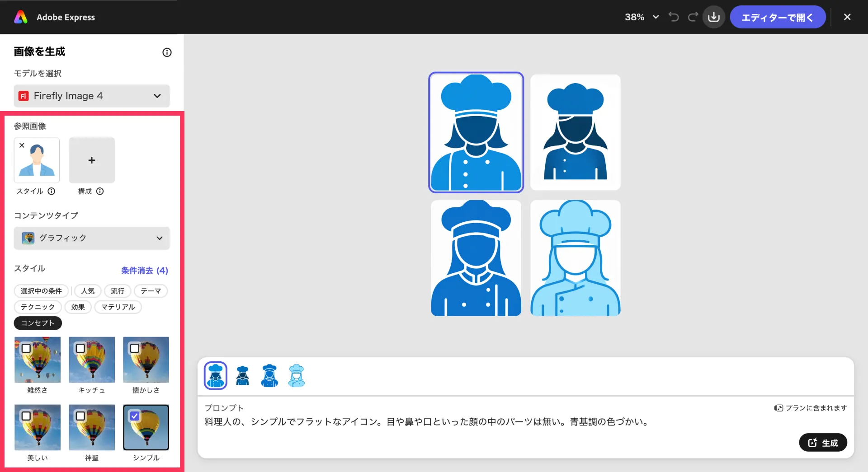Open the Firefly Image 4 model dropdown
This screenshot has height=472, width=868.
[92, 96]
